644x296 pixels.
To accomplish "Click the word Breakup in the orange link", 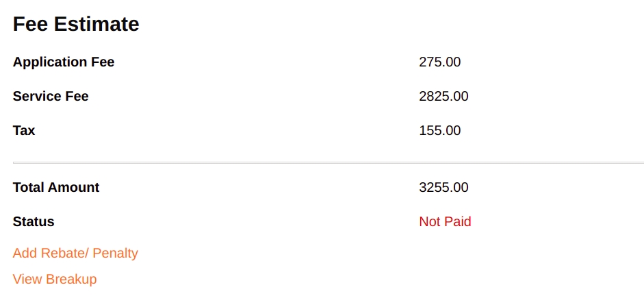I will click(x=71, y=280).
